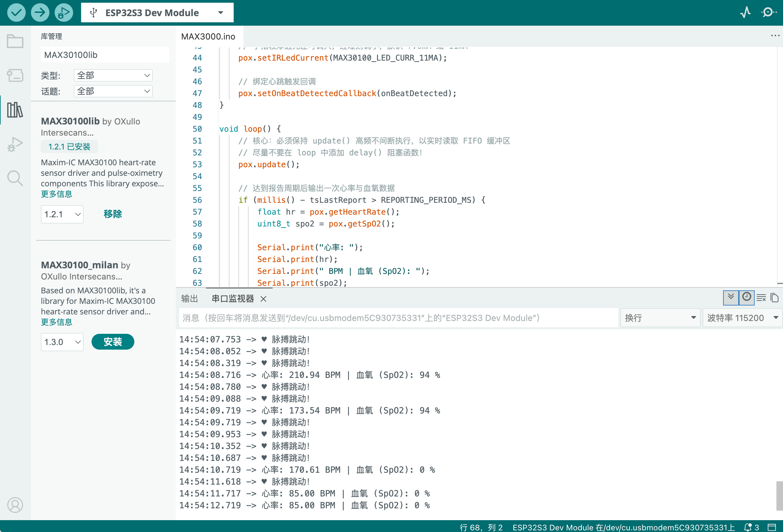783x532 pixels.
Task: Clear the serial monitor output
Action: tap(761, 298)
